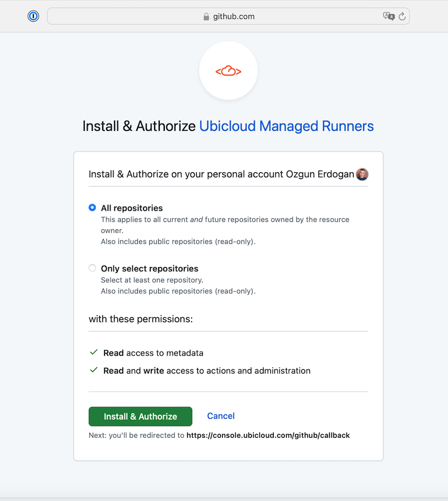Click the lock icon beside github.com
448x501 pixels.
206,17
